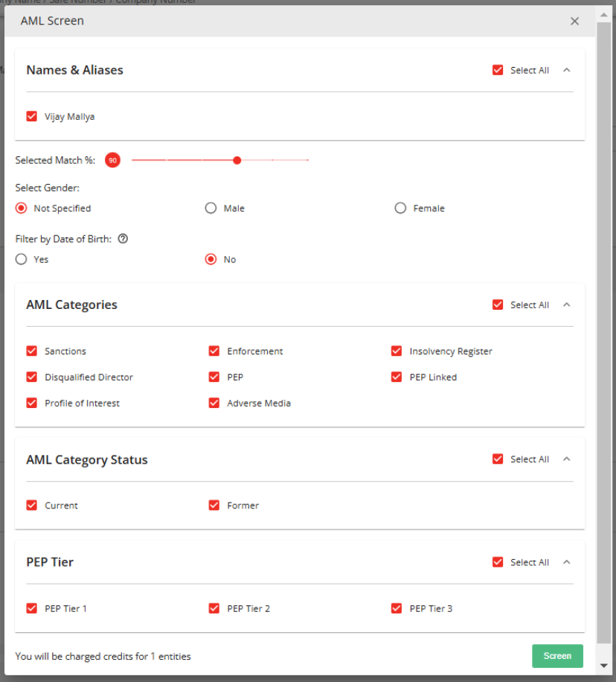Toggle the Adverse Media checkbox
616x682 pixels.
pyautogui.click(x=214, y=403)
